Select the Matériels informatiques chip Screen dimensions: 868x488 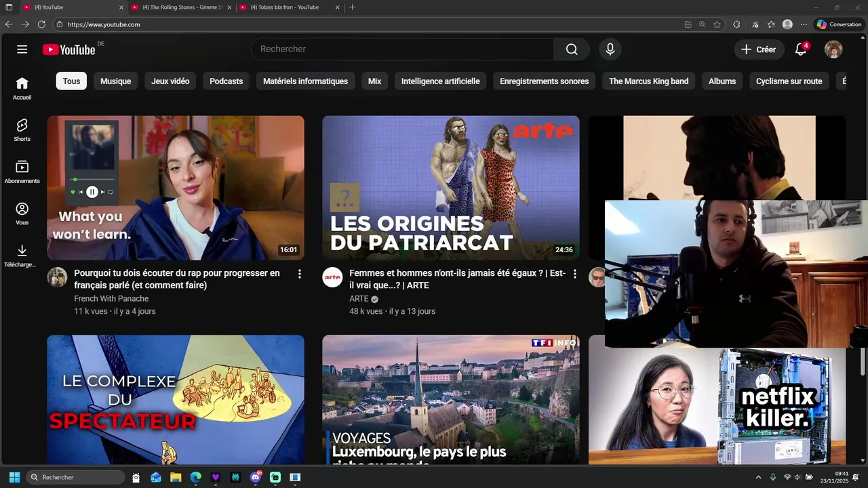point(305,81)
